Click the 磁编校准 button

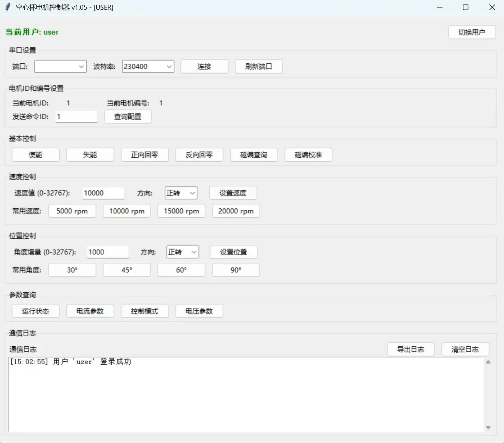pyautogui.click(x=308, y=155)
